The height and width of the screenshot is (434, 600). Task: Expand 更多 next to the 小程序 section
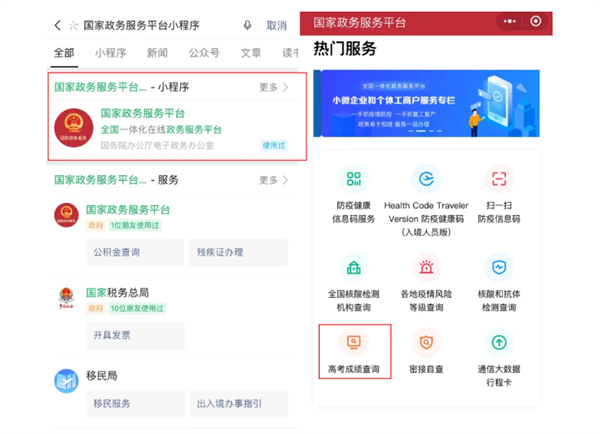point(274,87)
